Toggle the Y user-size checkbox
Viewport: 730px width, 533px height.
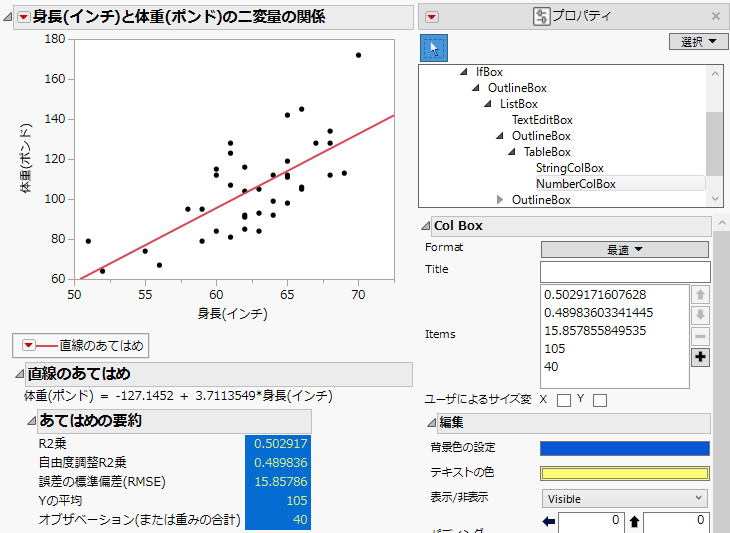point(600,400)
